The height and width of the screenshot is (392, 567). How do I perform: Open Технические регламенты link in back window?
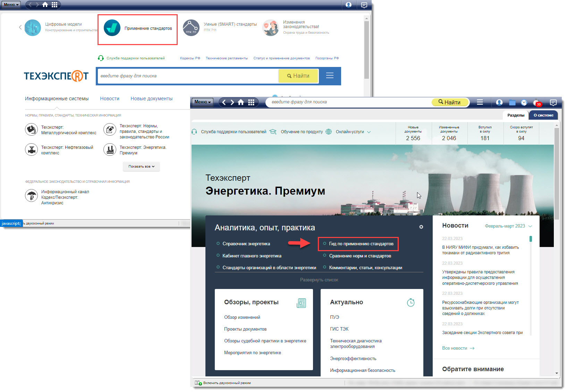[227, 58]
